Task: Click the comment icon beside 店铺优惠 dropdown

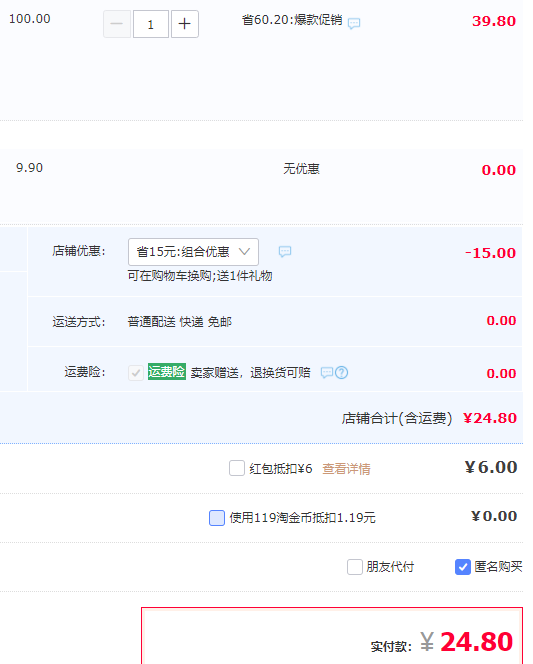Action: coord(285,252)
